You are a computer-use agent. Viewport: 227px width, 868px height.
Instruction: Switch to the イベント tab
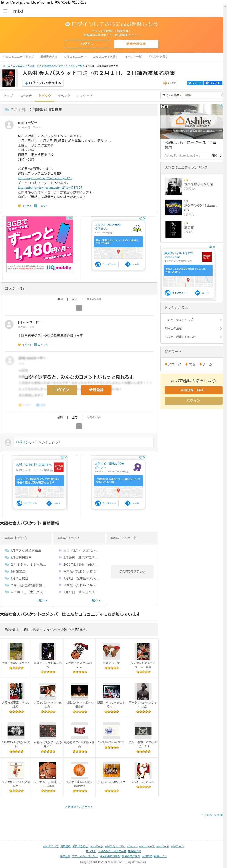pos(64,96)
